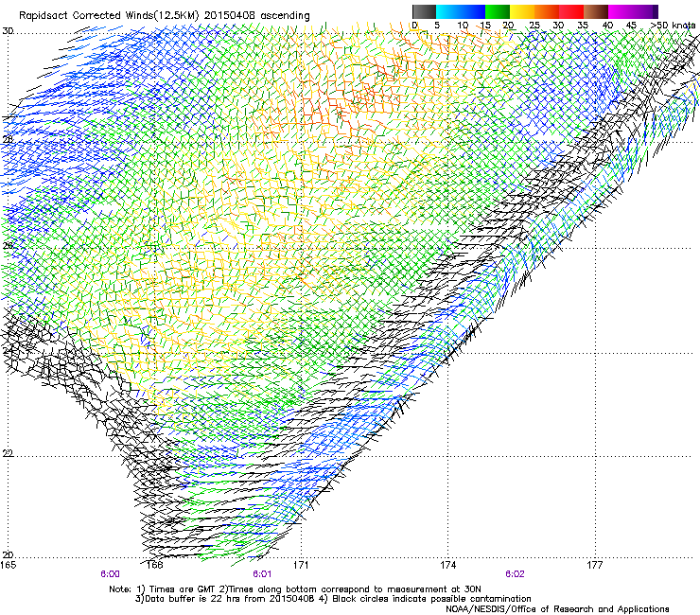Click the gray 0-5 knots color segment

pos(424,11)
